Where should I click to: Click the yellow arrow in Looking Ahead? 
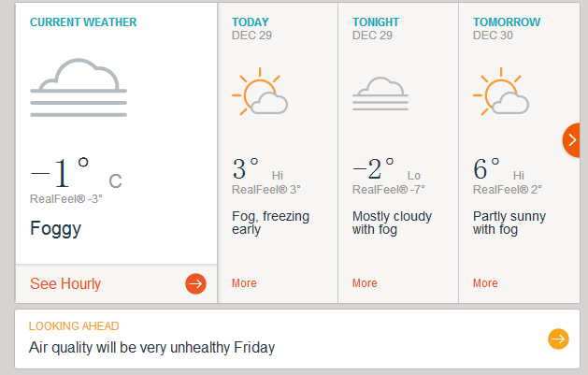tap(558, 339)
